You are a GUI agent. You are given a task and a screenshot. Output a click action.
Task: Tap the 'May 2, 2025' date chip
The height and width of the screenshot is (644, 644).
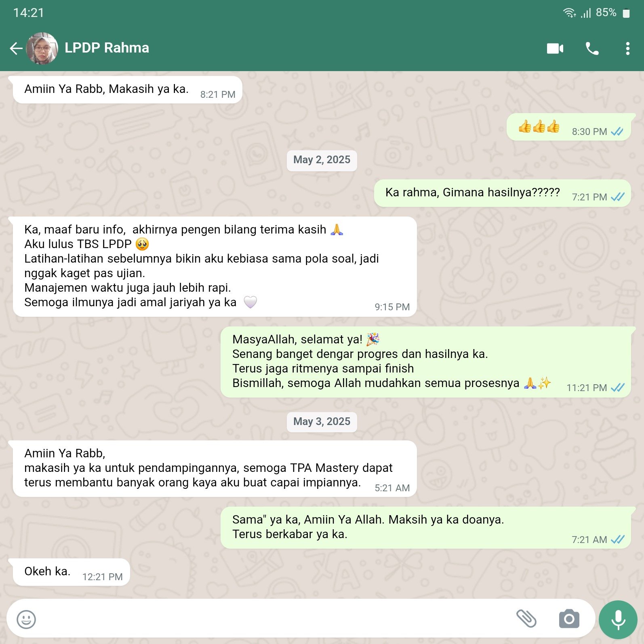[x=322, y=160]
